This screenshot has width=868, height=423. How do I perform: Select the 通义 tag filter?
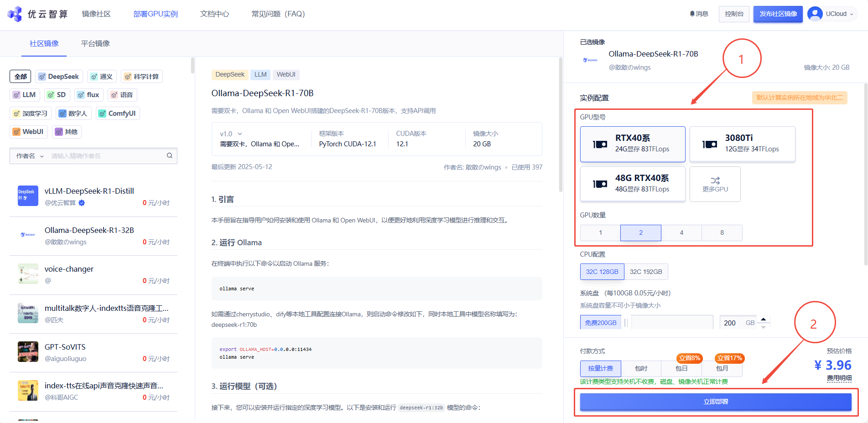[102, 77]
